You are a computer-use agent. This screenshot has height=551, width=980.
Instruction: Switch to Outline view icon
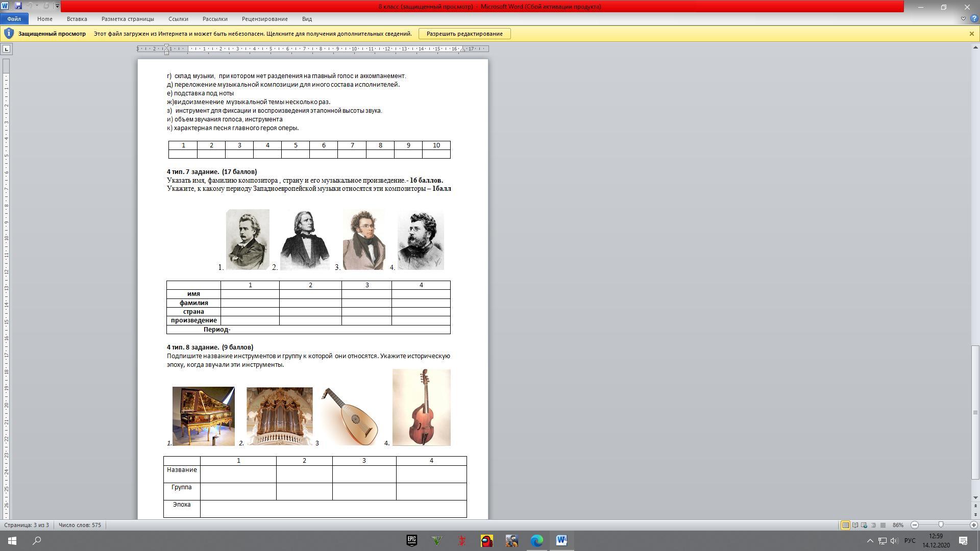pyautogui.click(x=873, y=525)
